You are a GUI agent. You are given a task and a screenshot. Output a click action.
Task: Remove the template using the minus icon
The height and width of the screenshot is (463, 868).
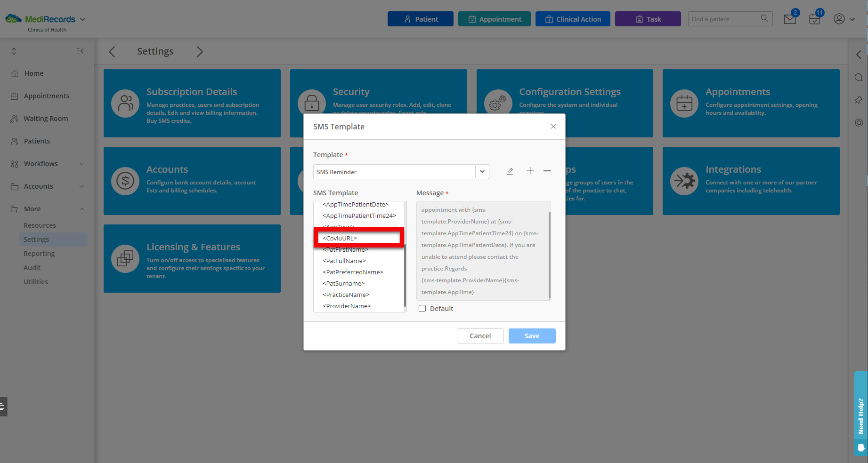[547, 171]
